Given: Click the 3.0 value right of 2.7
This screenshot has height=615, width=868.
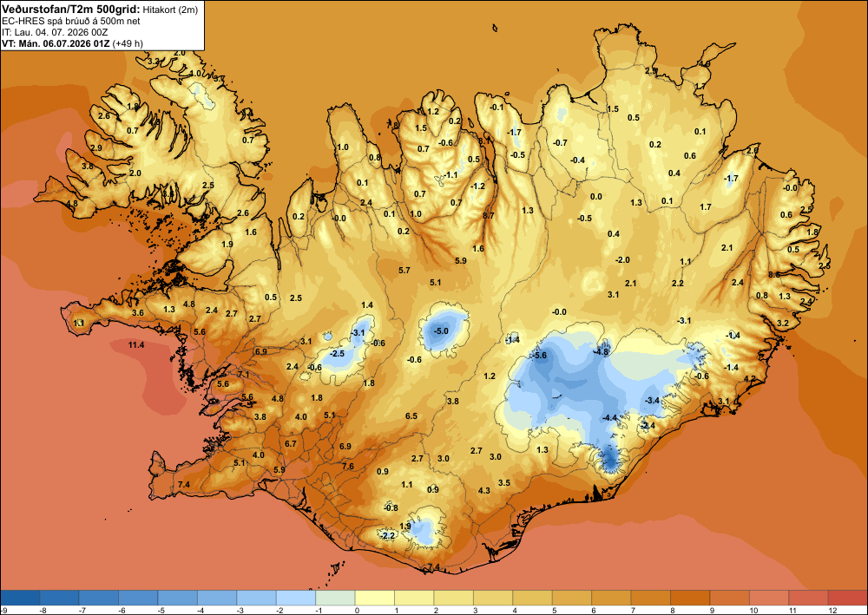Looking at the screenshot, I should (443, 459).
